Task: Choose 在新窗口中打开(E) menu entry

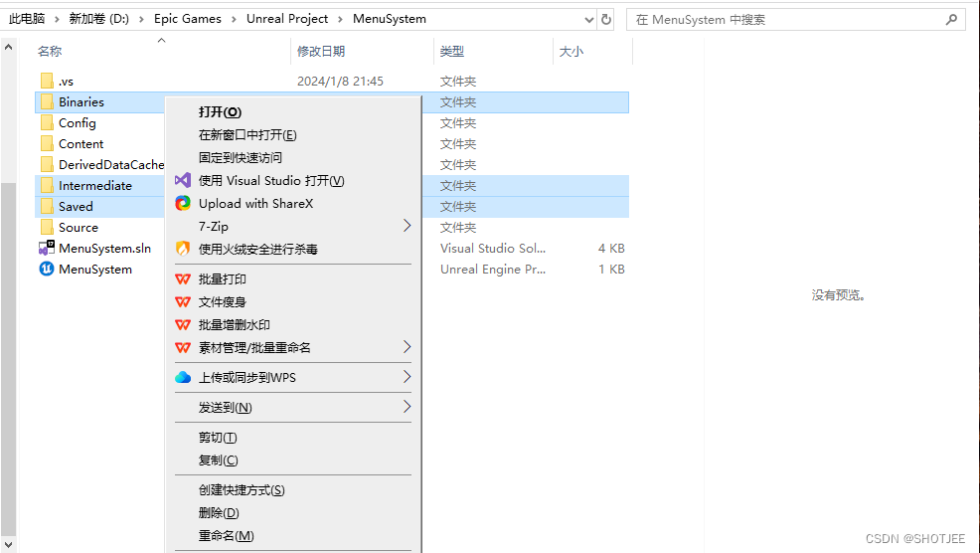Action: coord(247,135)
